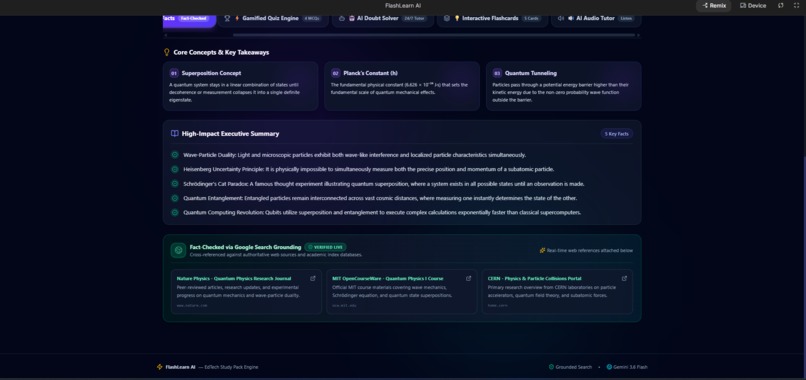Click the 4 MCQs badge
This screenshot has height=380, width=806.
click(312, 19)
